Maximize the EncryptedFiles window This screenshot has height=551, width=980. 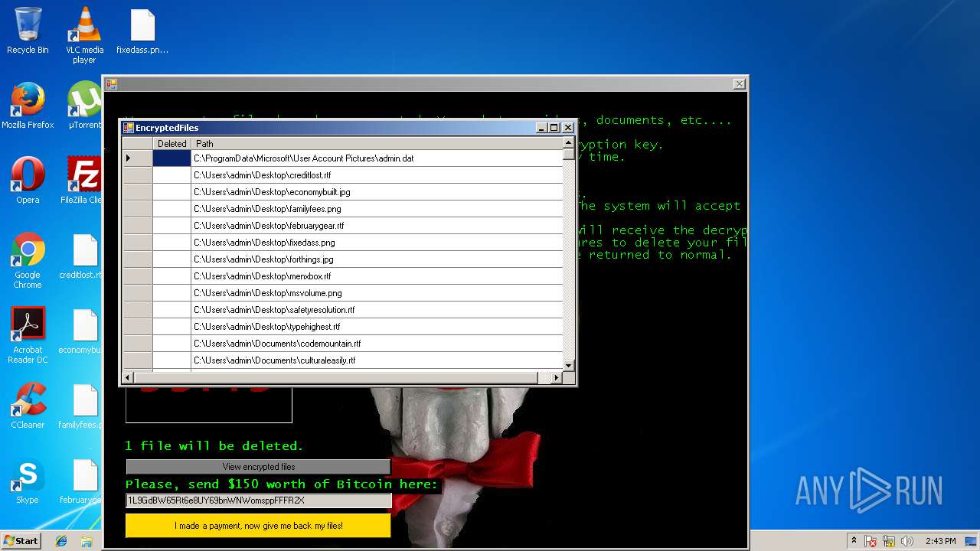554,128
